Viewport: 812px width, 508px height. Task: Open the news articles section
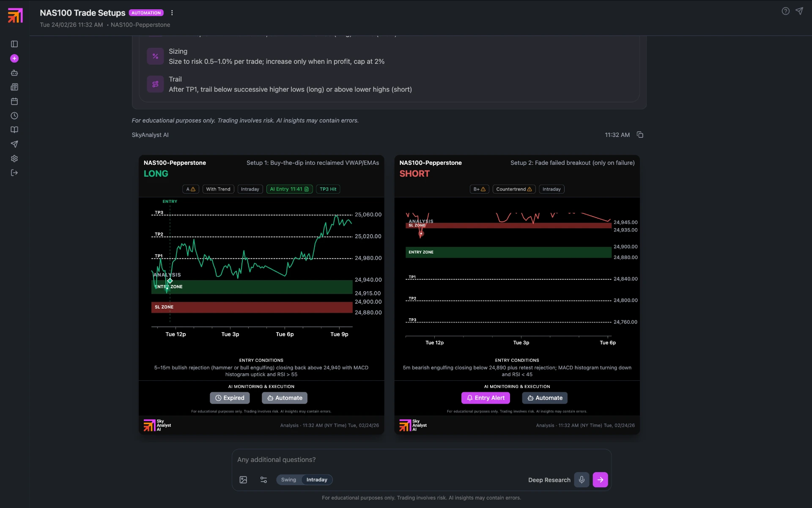click(14, 87)
